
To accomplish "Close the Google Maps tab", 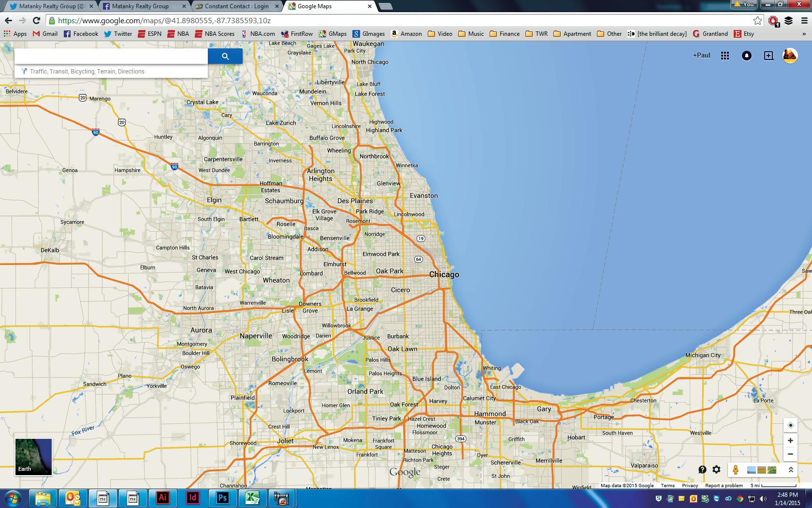I will pyautogui.click(x=370, y=6).
